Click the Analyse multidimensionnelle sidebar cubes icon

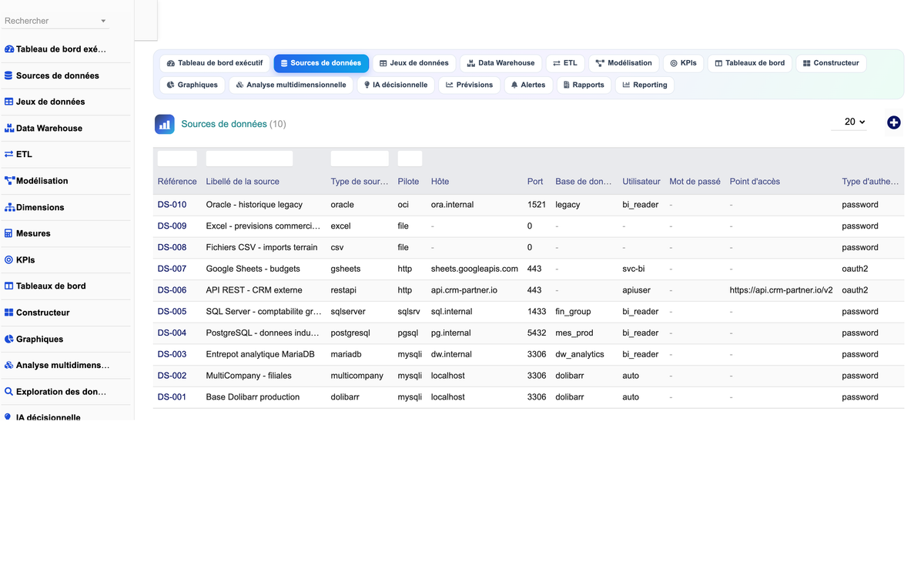pos(9,365)
